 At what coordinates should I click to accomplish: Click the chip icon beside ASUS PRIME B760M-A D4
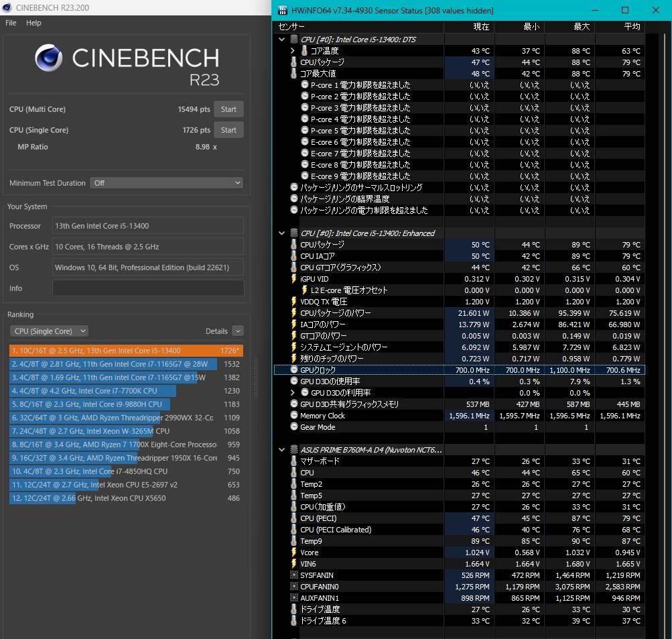[x=293, y=450]
